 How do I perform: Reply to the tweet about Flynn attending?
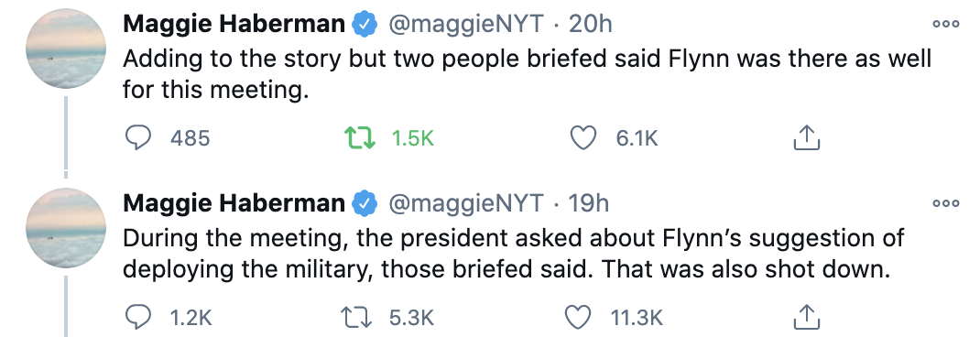pos(138,138)
